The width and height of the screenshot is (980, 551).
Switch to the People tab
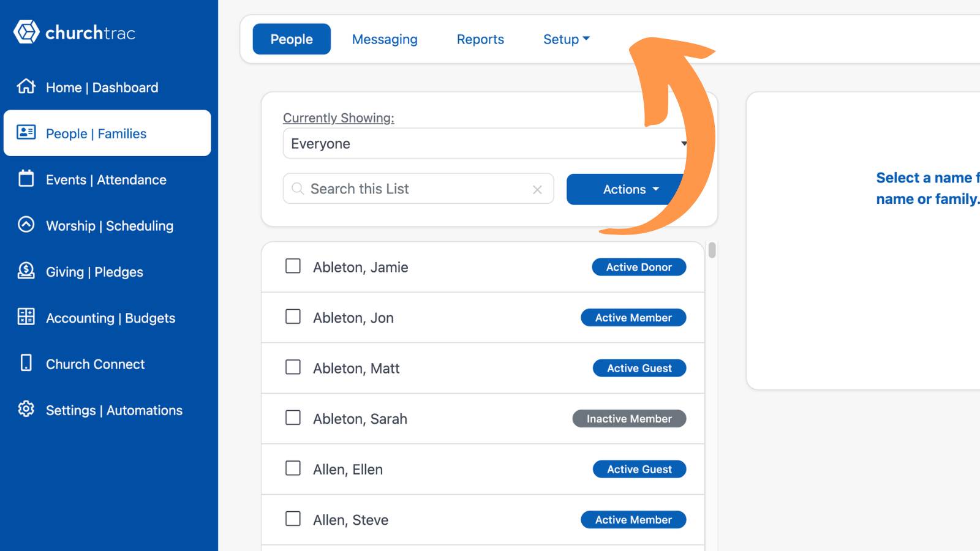tap(292, 39)
